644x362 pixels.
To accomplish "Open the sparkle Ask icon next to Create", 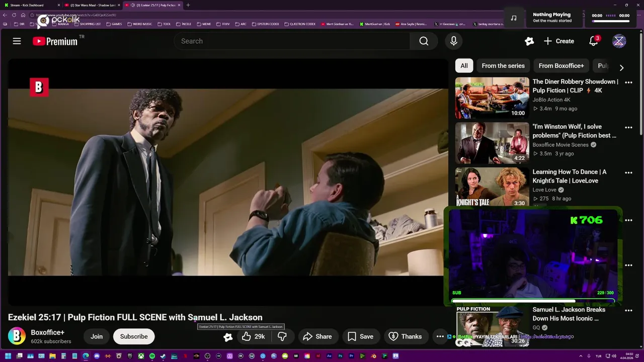I will click(529, 41).
